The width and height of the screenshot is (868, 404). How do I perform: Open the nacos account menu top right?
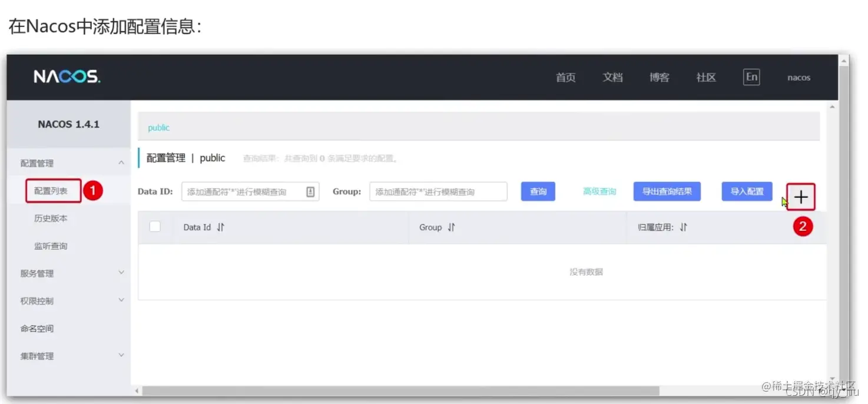tap(798, 77)
